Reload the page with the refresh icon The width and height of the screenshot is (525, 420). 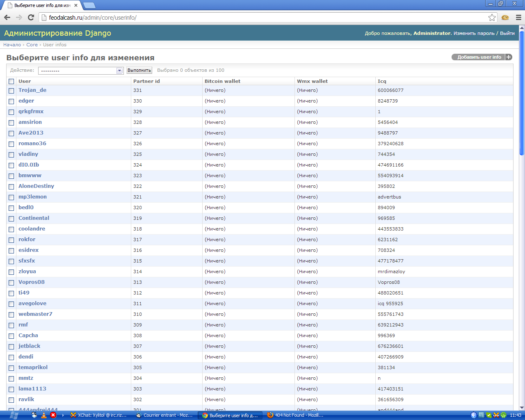click(x=31, y=17)
